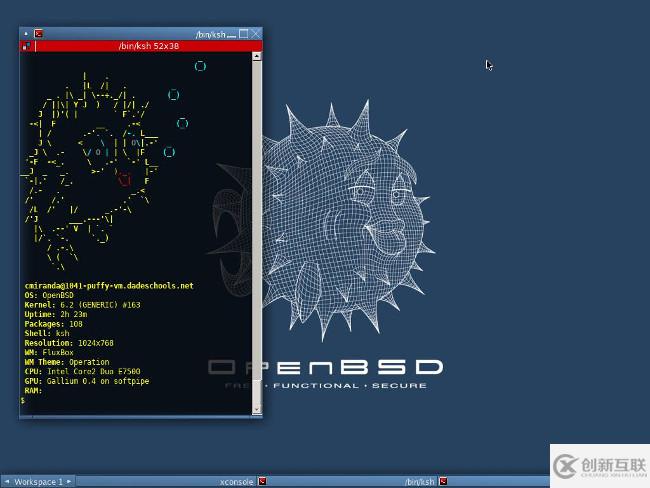The image size is (650, 488).
Task: Click the "WM: FluxBox" line
Action: pyautogui.click(x=49, y=352)
